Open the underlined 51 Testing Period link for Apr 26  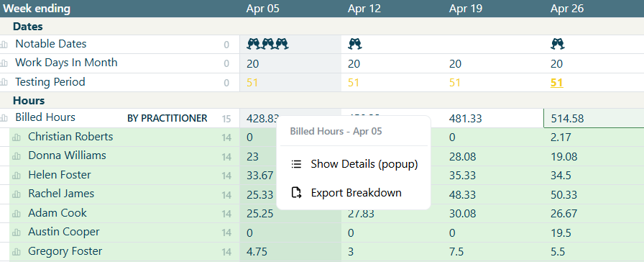pos(556,83)
